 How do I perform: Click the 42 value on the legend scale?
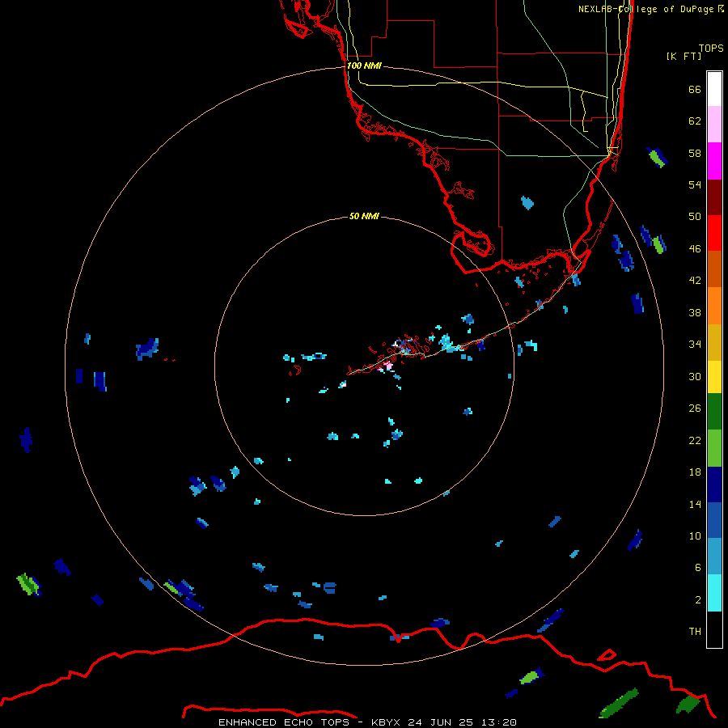pos(695,281)
